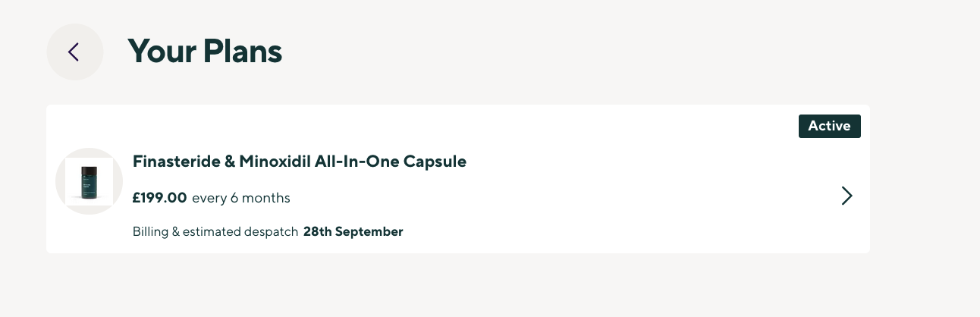Go back using the left arrow icon
The image size is (980, 317).
point(74,52)
